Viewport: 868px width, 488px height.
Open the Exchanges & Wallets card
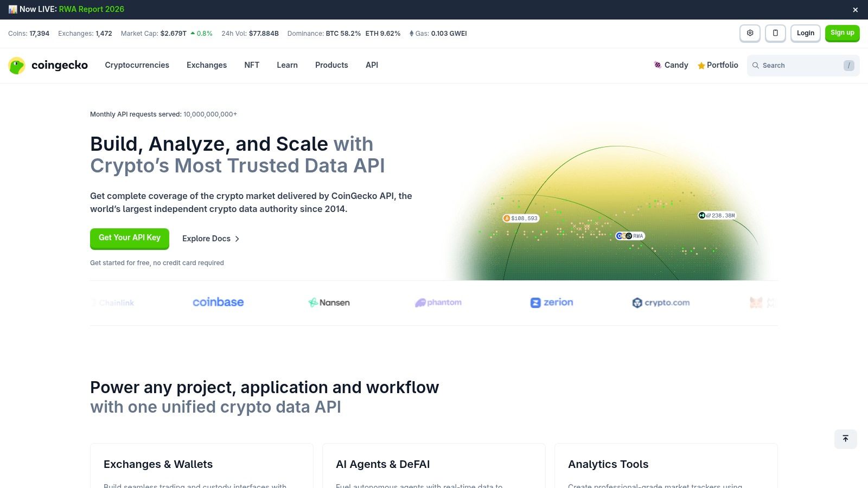[x=202, y=465]
